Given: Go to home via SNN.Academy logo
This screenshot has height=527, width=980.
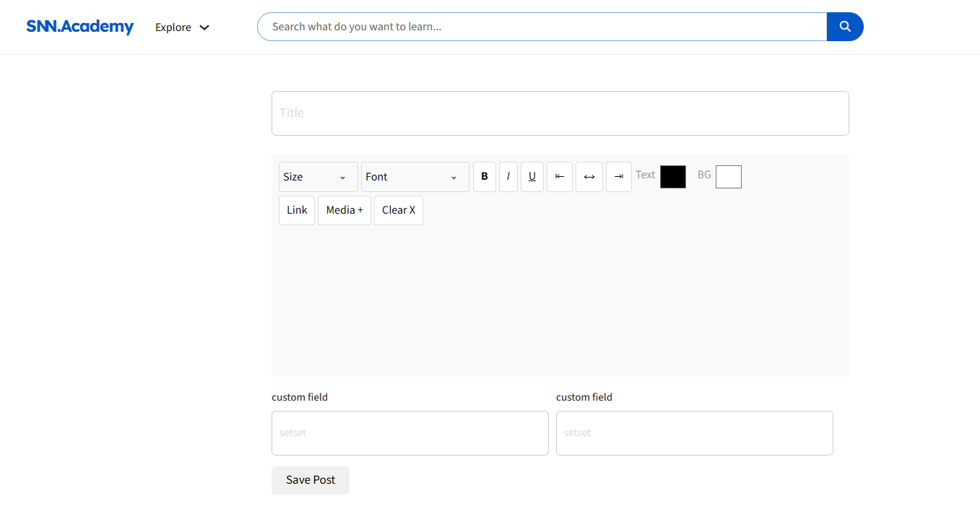Looking at the screenshot, I should 80,27.
